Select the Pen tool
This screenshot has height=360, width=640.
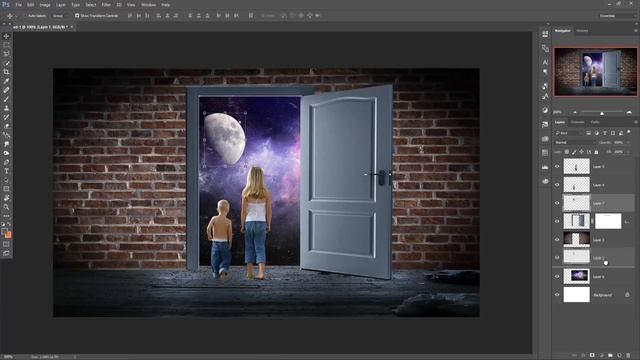(6, 162)
